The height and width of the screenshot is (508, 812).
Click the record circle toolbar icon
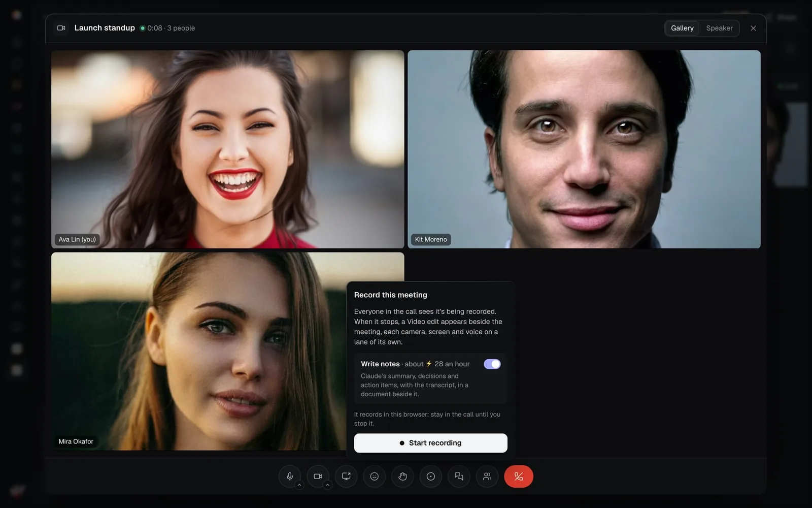[431, 477]
